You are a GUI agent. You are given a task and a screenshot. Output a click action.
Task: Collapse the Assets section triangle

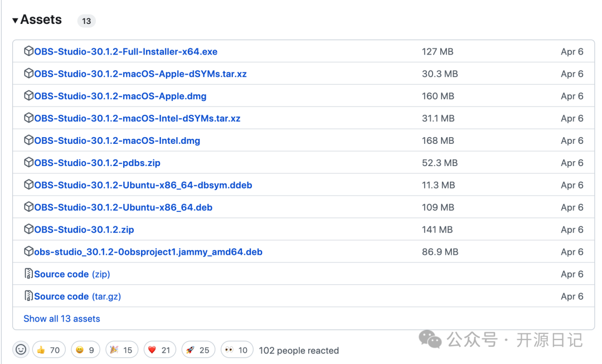click(15, 21)
